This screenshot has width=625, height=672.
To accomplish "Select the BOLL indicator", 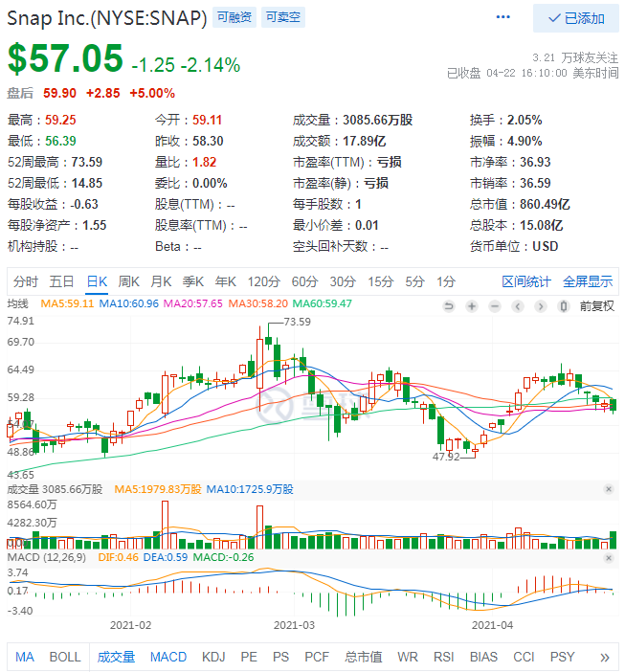I will pos(65,657).
